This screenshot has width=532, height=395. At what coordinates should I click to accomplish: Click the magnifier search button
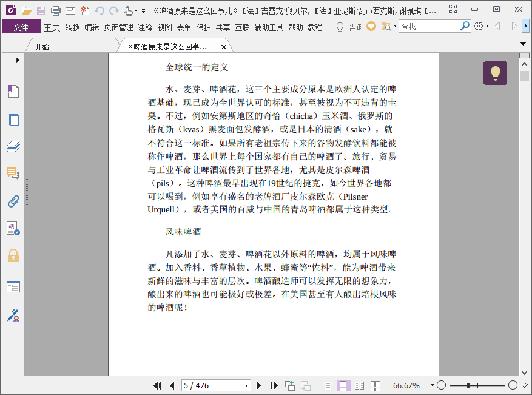click(x=465, y=26)
